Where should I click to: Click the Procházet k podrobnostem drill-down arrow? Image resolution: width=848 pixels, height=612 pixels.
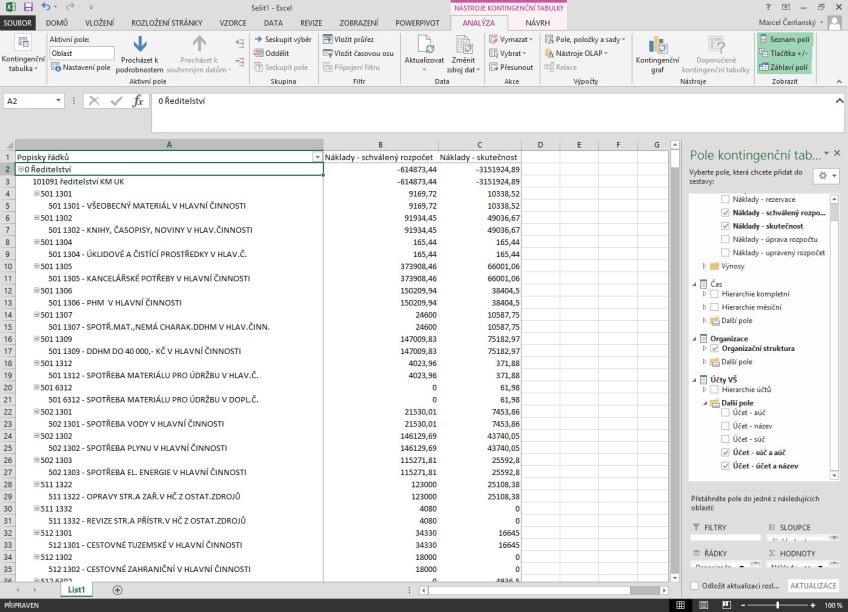tap(140, 44)
